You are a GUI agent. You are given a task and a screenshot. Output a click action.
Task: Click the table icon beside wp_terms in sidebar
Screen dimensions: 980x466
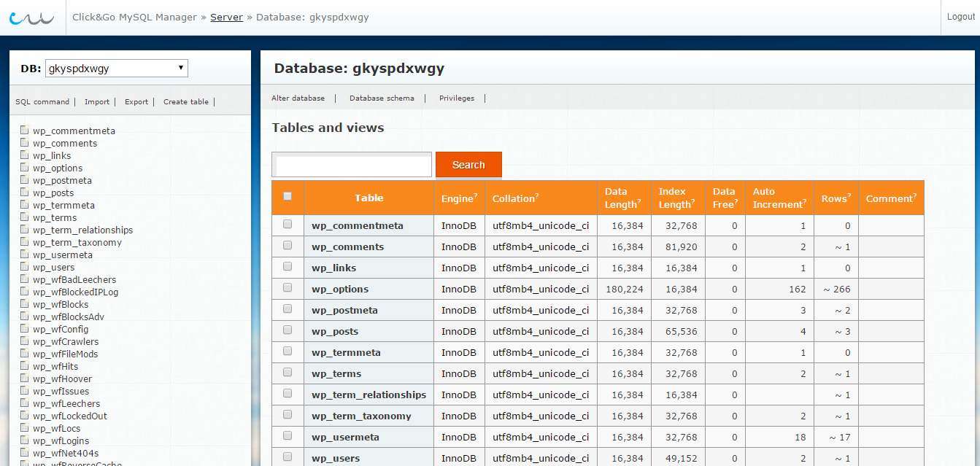[25, 217]
